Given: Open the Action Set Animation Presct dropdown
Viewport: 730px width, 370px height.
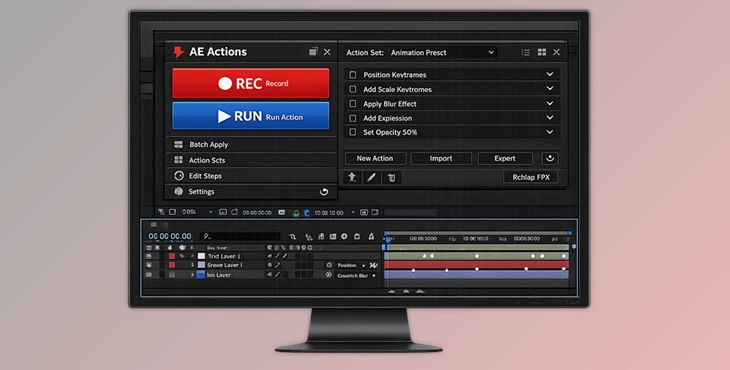Looking at the screenshot, I should pyautogui.click(x=442, y=53).
